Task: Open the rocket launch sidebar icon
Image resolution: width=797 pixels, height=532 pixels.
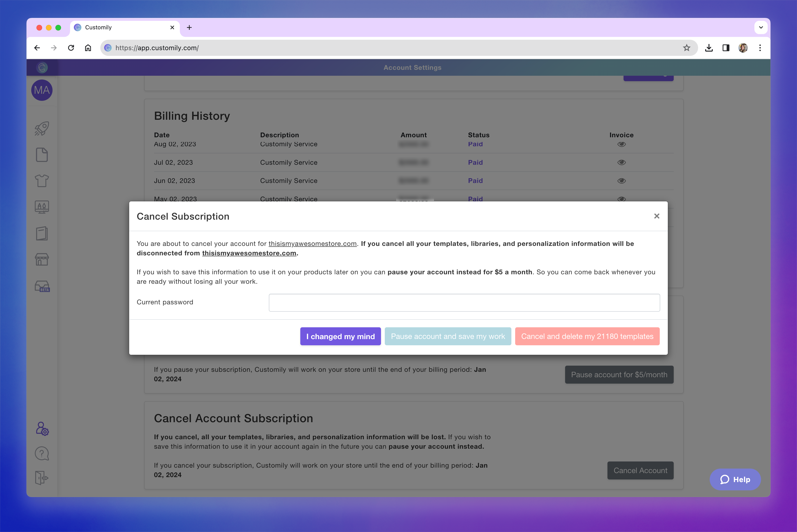Action: point(42,129)
